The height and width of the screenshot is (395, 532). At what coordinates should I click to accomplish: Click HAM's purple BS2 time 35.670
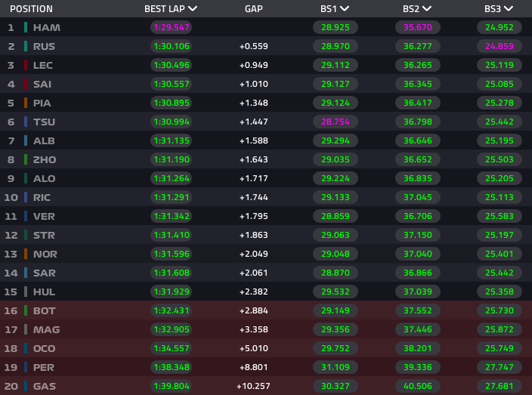point(418,27)
